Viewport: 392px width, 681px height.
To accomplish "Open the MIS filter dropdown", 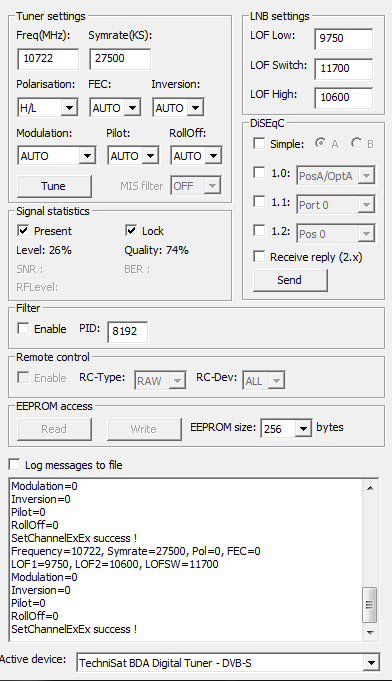I will (196, 186).
